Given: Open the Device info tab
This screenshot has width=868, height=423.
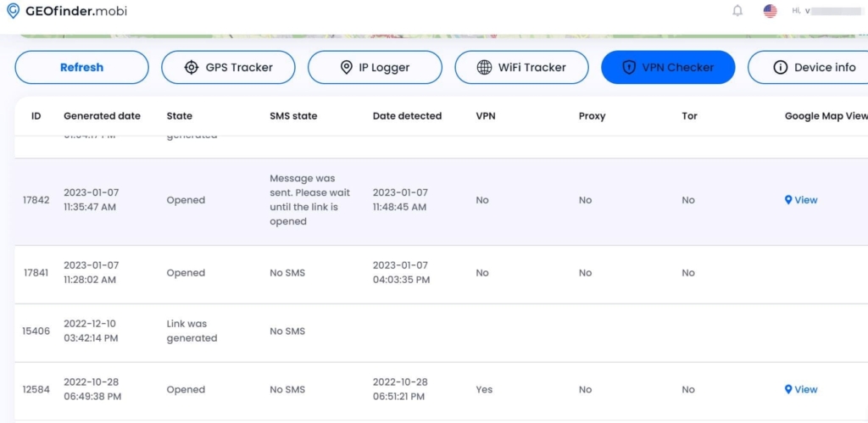Looking at the screenshot, I should (x=808, y=68).
